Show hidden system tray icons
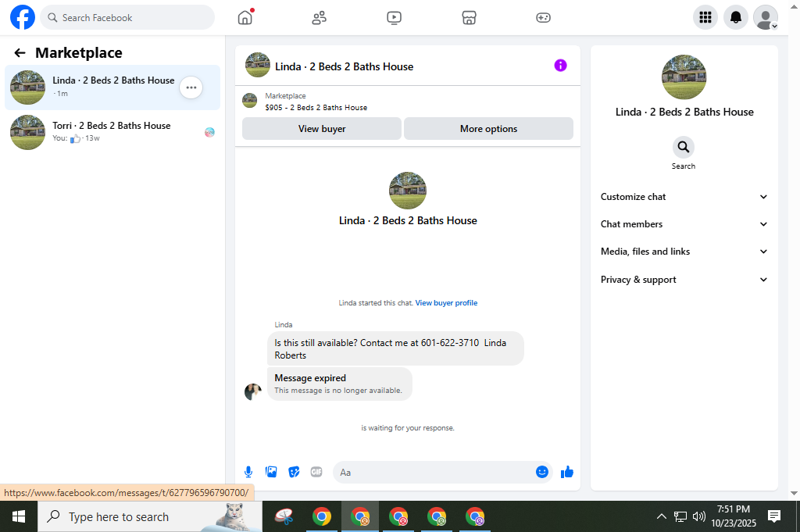 pos(661,516)
